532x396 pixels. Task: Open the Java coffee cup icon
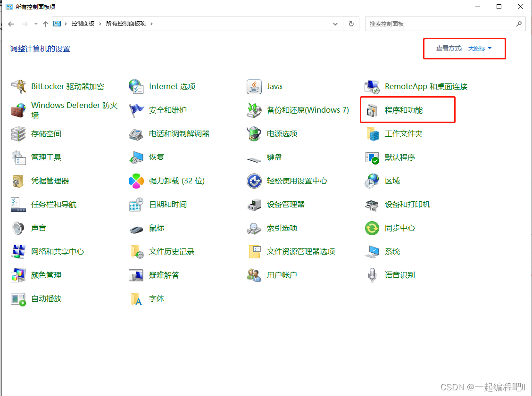(254, 86)
